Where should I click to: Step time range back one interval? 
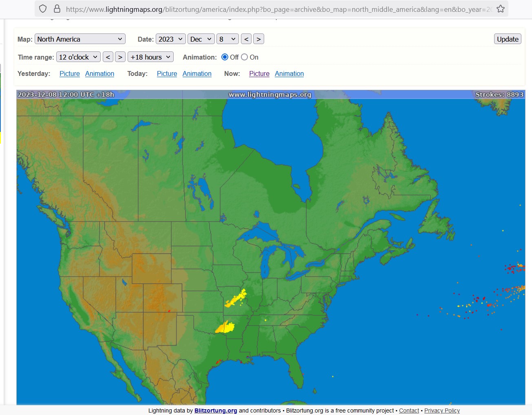[108, 57]
